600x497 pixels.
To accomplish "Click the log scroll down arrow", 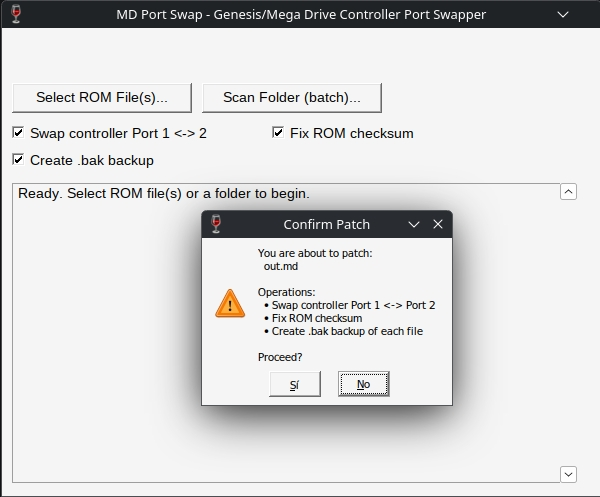I will pos(568,474).
